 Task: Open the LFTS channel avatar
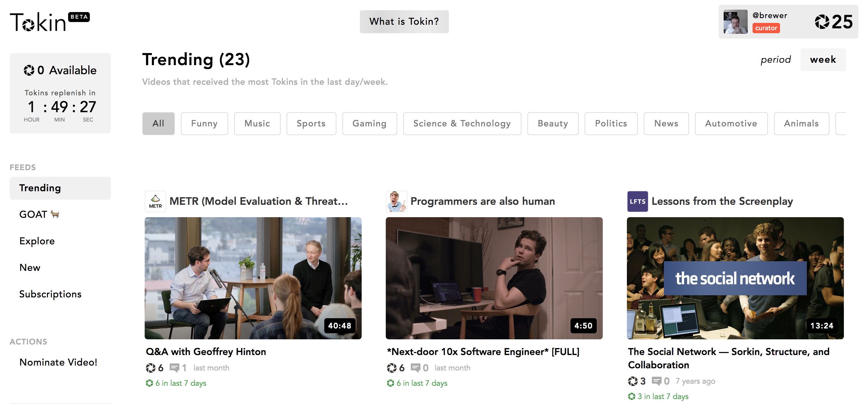click(637, 201)
